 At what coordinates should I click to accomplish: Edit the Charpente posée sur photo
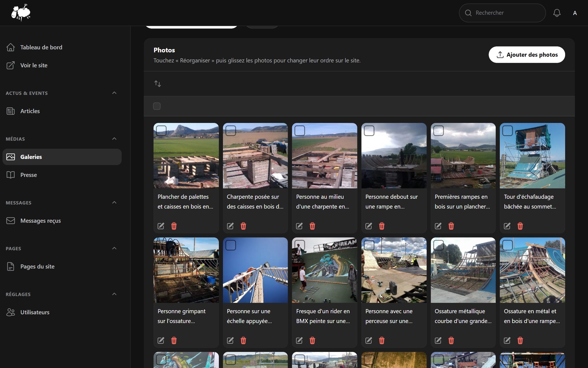(230, 226)
